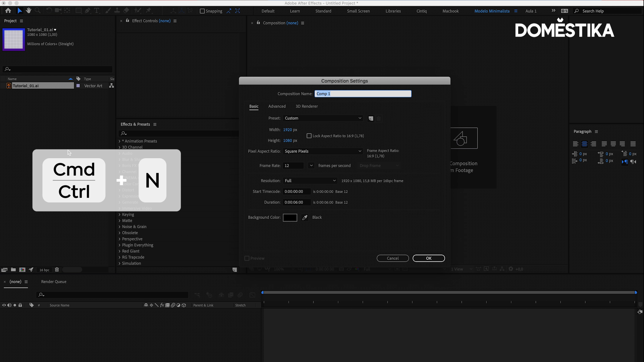The image size is (644, 362).
Task: Open the Resolution dropdown showing Full
Action: coord(310,181)
